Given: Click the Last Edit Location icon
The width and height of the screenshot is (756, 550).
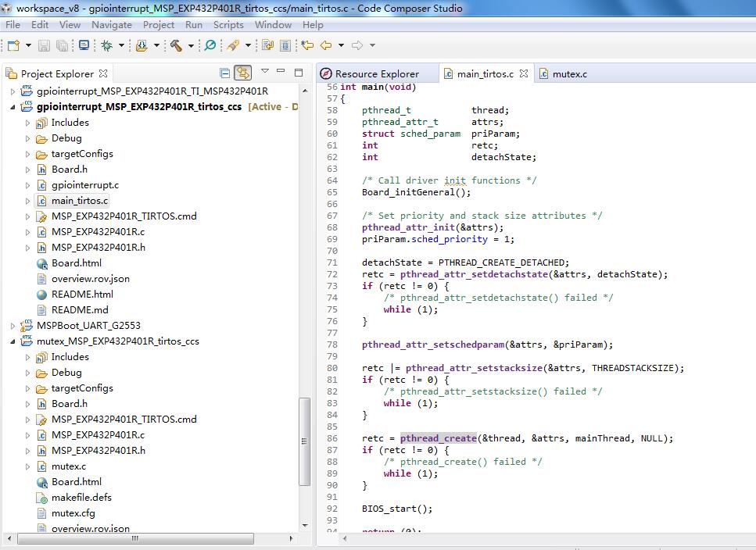Looking at the screenshot, I should [x=307, y=45].
